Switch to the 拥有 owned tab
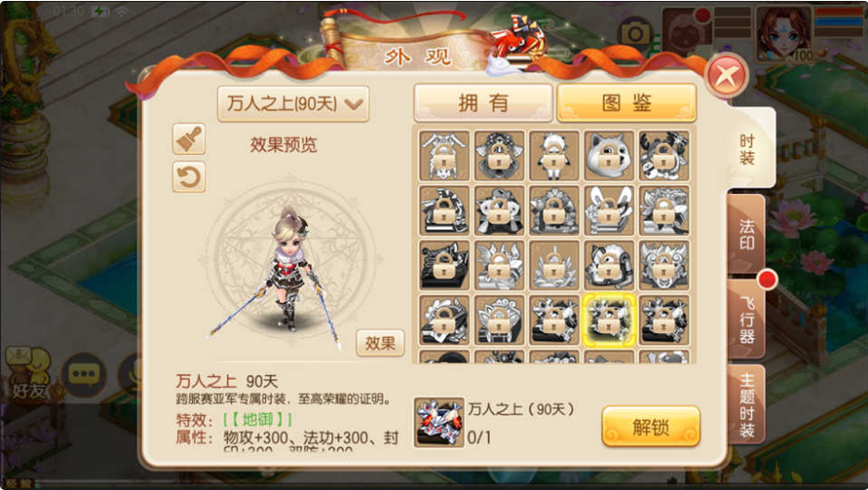 click(483, 103)
